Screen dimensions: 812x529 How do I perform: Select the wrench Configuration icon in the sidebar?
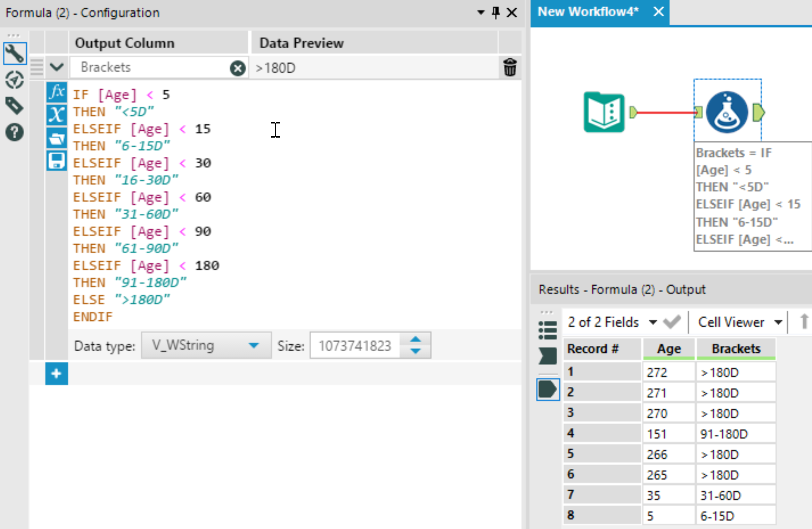(15, 53)
